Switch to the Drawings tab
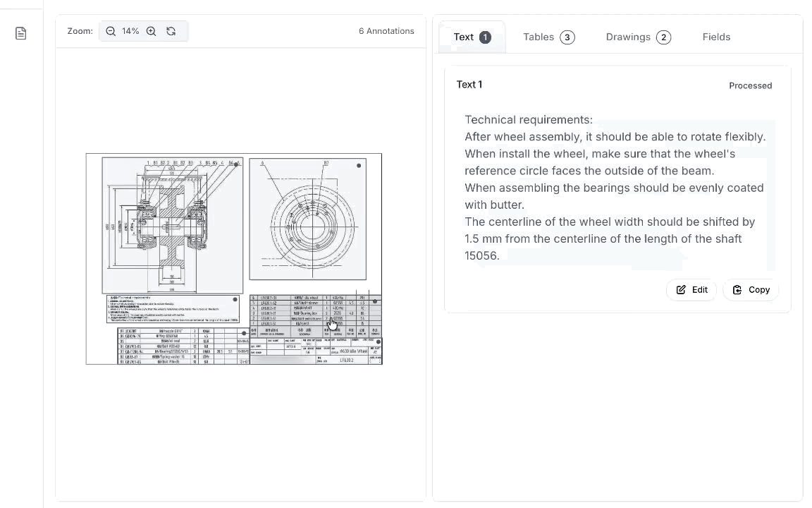Image resolution: width=812 pixels, height=508 pixels. 638,37
